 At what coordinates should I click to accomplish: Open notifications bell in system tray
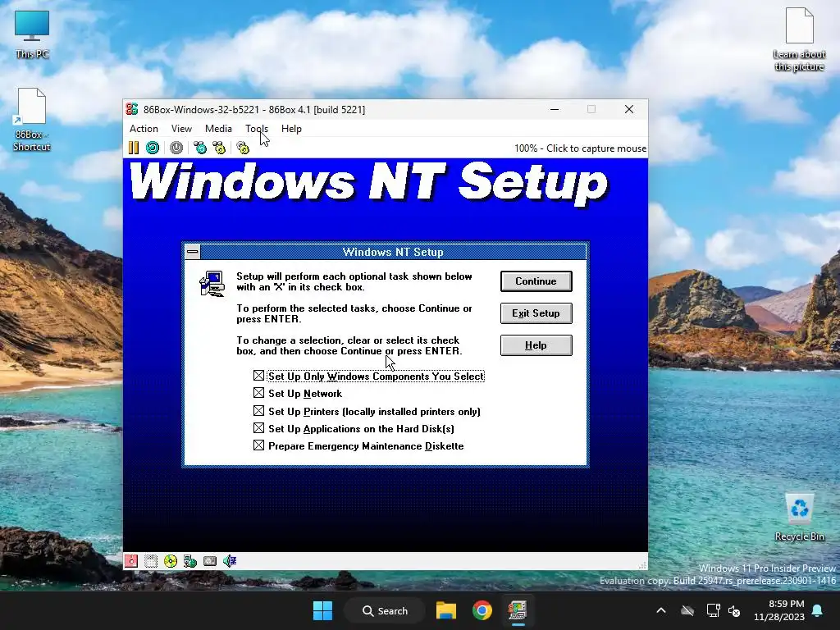(818, 610)
